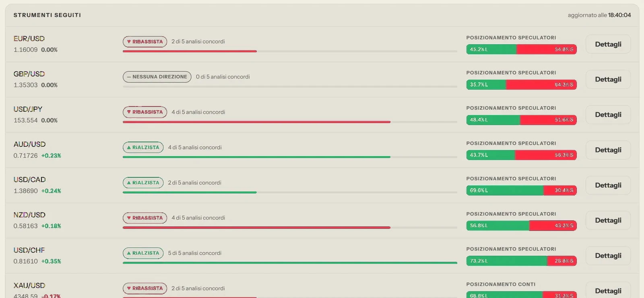The height and width of the screenshot is (298, 644).
Task: Click '5 di 5 analisi concordi' for USD/CHF
Action: (x=195, y=253)
